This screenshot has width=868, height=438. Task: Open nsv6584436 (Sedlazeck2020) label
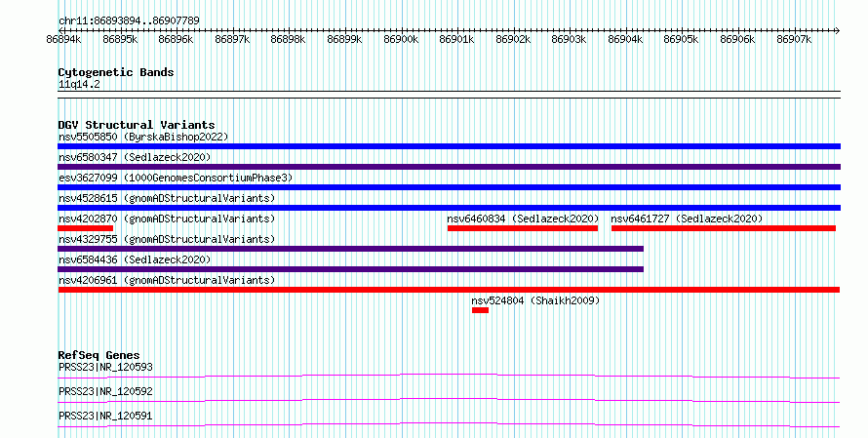click(135, 259)
